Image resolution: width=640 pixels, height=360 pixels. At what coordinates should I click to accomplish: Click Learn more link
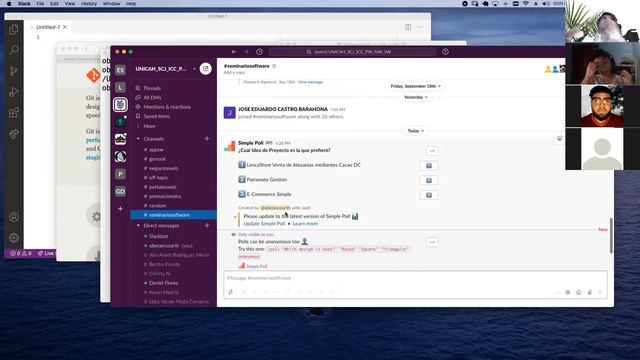tap(305, 224)
